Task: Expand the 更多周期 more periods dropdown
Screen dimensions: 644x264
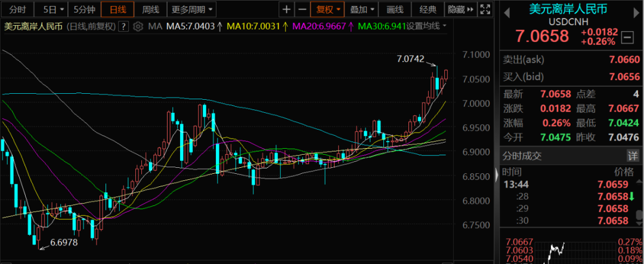Action: pyautogui.click(x=191, y=10)
